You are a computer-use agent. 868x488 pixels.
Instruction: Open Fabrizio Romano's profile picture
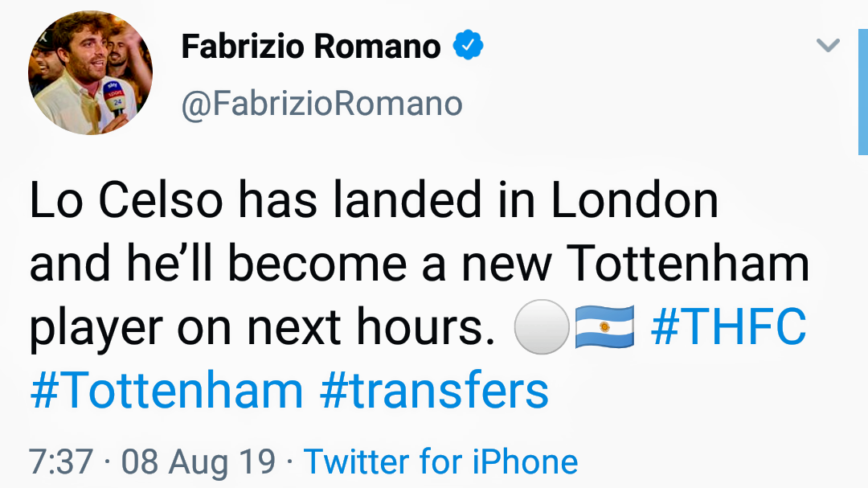coord(90,73)
